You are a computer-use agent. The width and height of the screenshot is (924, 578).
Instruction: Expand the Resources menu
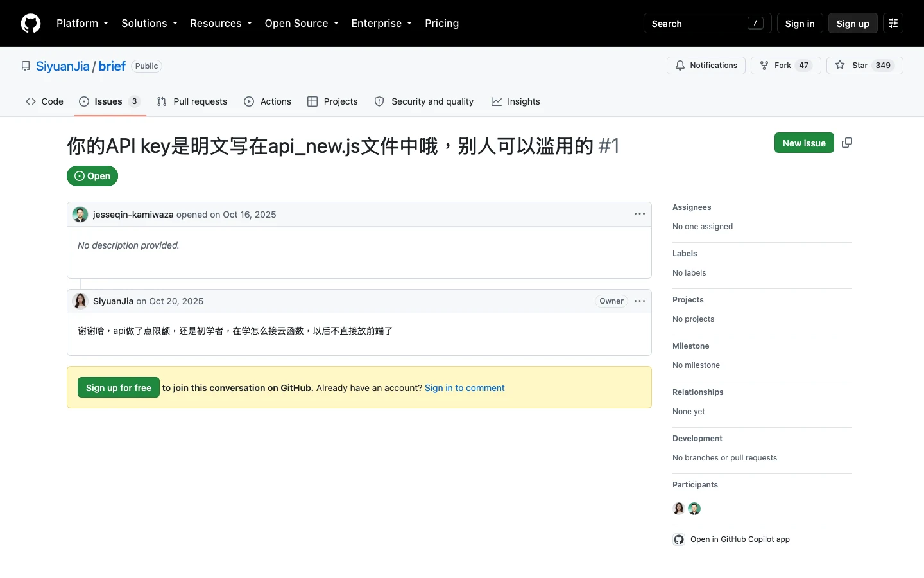221,23
